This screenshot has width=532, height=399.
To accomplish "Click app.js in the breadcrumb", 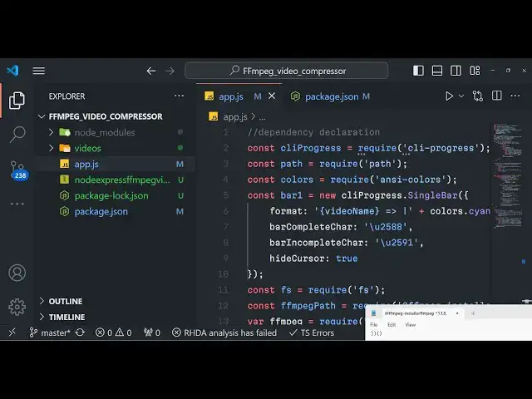I will pos(235,117).
